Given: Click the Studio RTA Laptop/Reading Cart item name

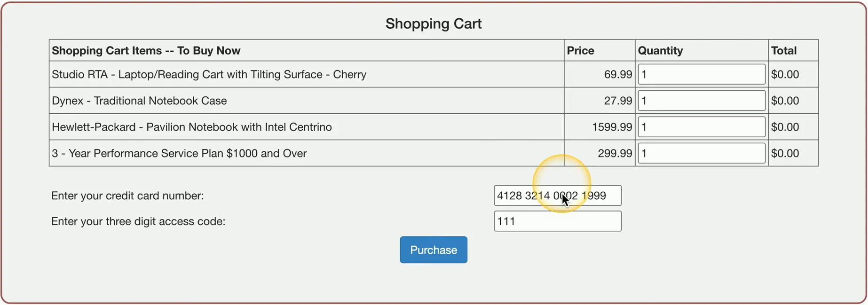Looking at the screenshot, I should point(209,74).
